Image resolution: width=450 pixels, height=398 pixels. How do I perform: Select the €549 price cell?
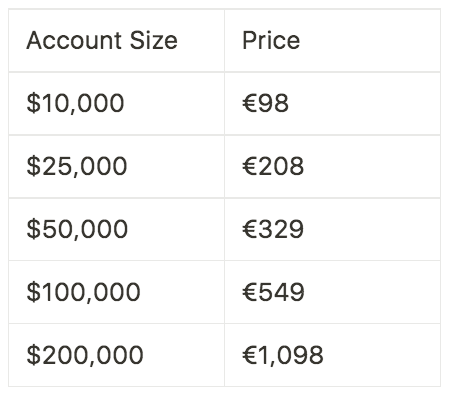pyautogui.click(x=332, y=292)
